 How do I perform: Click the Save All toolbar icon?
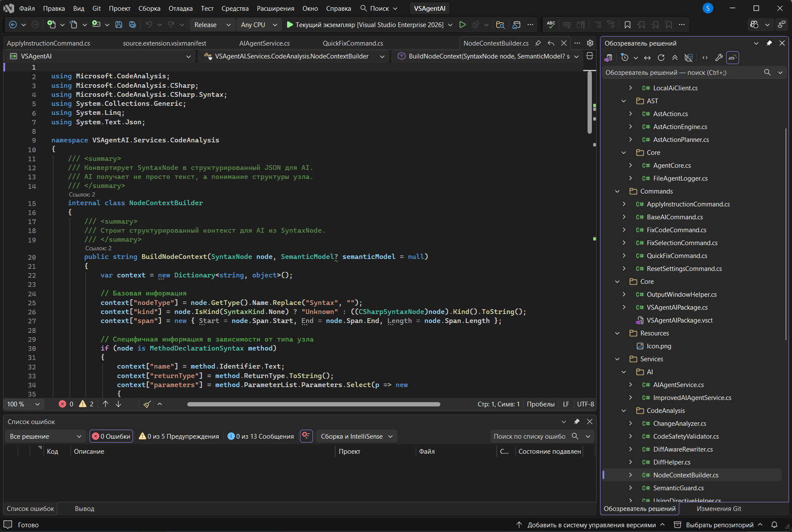[x=133, y=25]
